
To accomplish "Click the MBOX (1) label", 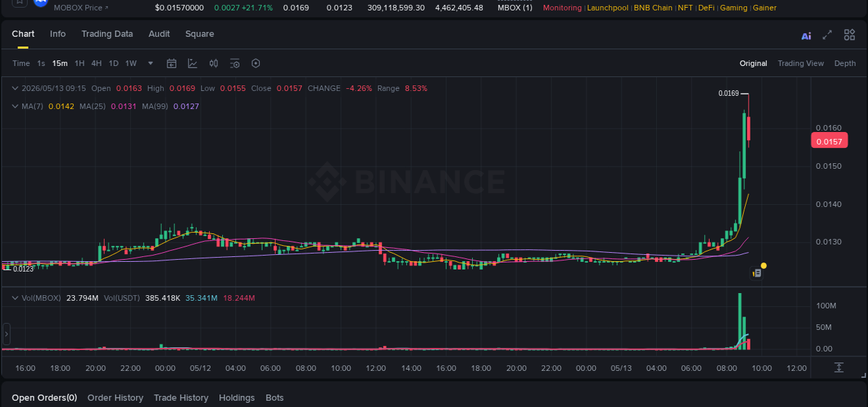I will pyautogui.click(x=515, y=8).
